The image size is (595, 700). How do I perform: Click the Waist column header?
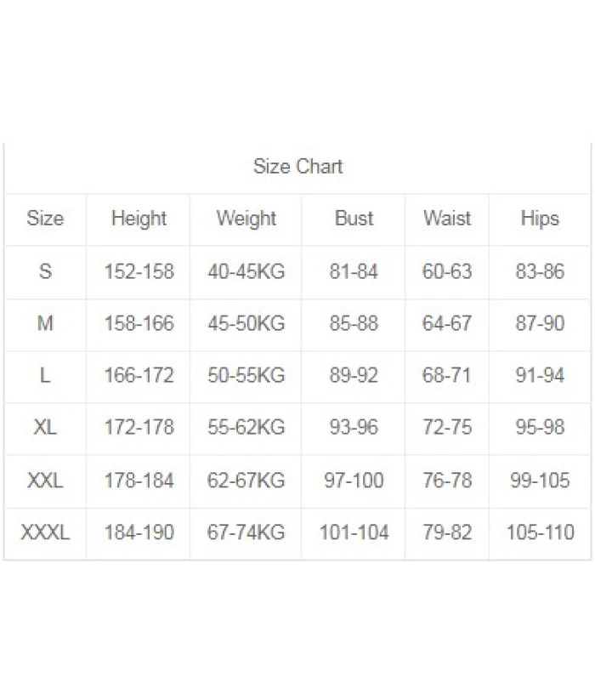click(447, 219)
